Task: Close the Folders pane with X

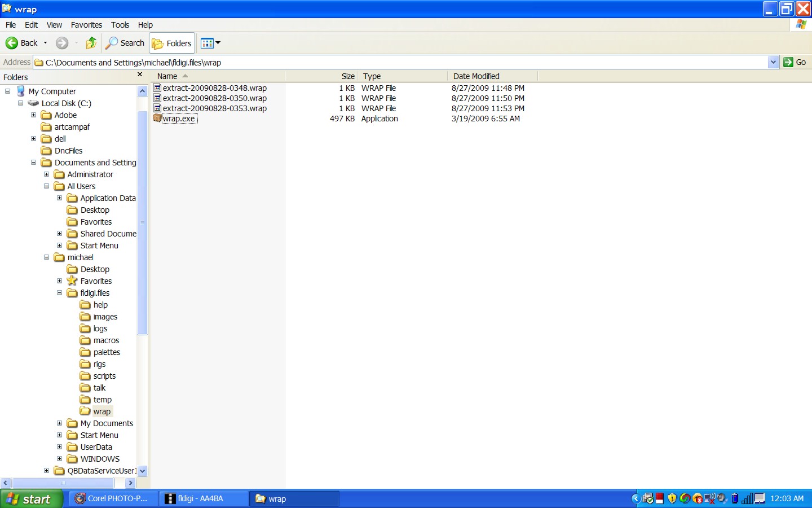Action: (x=140, y=75)
